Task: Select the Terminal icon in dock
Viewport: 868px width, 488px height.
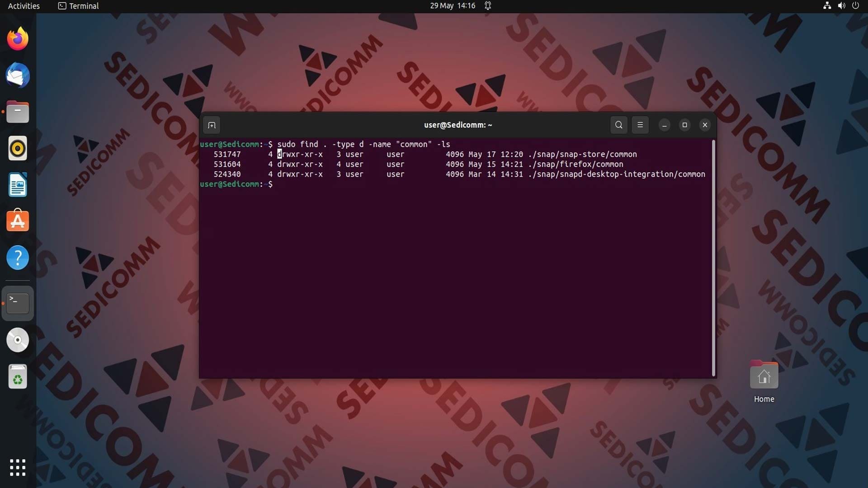Action: pos(18,303)
